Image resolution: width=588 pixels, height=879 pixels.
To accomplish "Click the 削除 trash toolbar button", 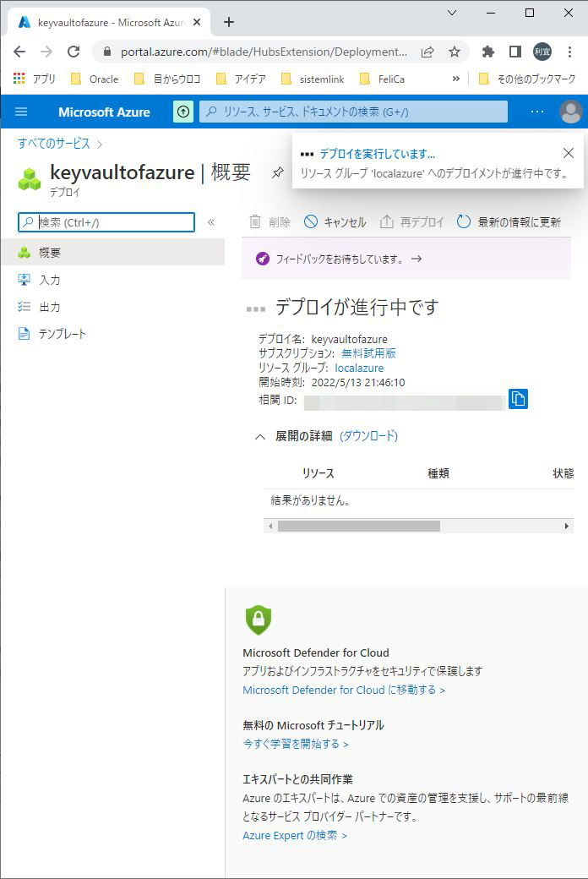I will point(269,222).
